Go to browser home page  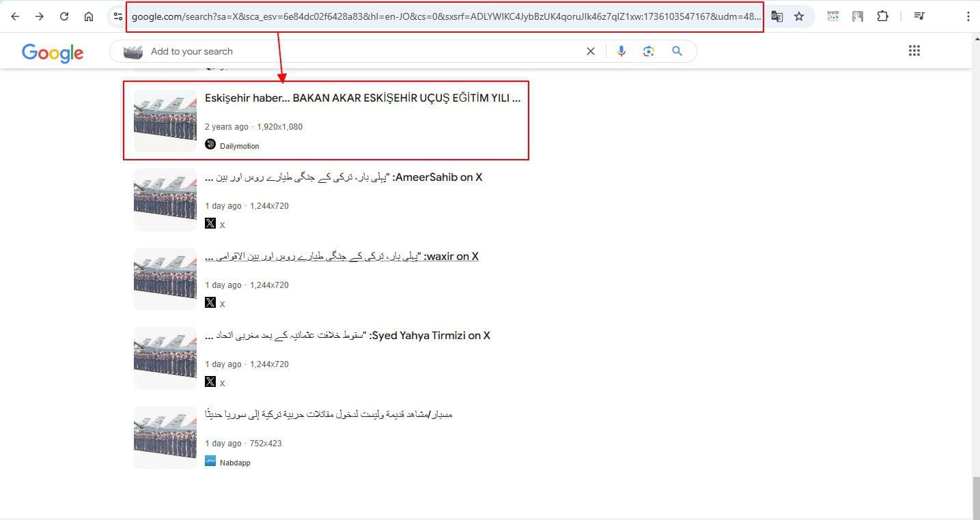89,16
